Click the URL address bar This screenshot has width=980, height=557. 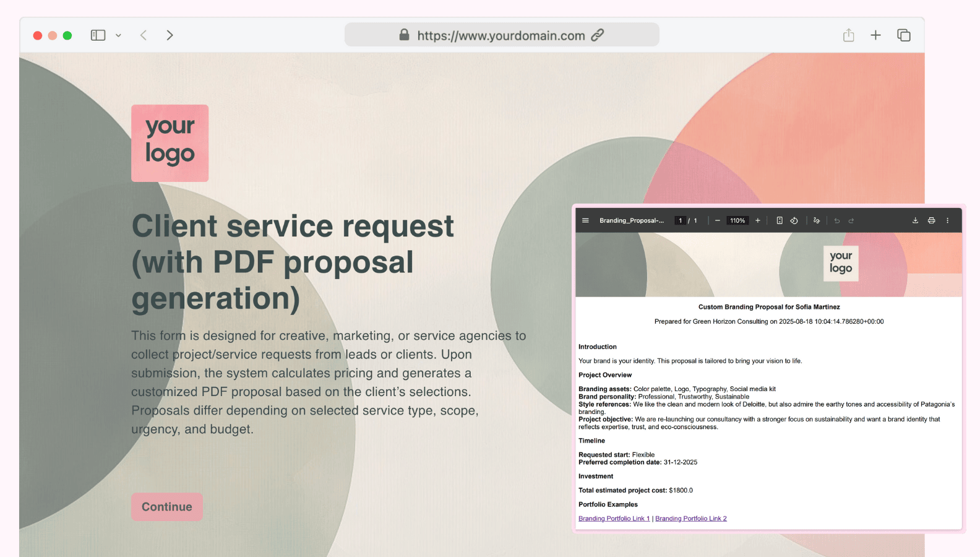(502, 35)
